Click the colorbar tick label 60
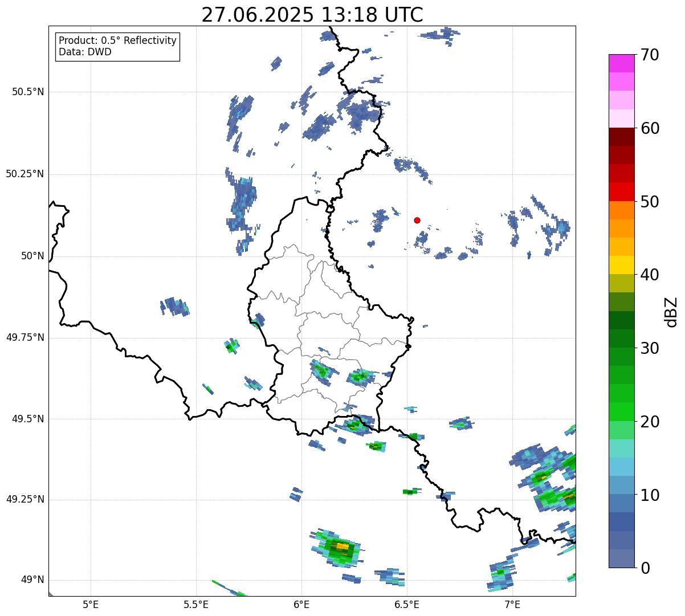Image resolution: width=685 pixels, height=616 pixels. click(x=649, y=128)
